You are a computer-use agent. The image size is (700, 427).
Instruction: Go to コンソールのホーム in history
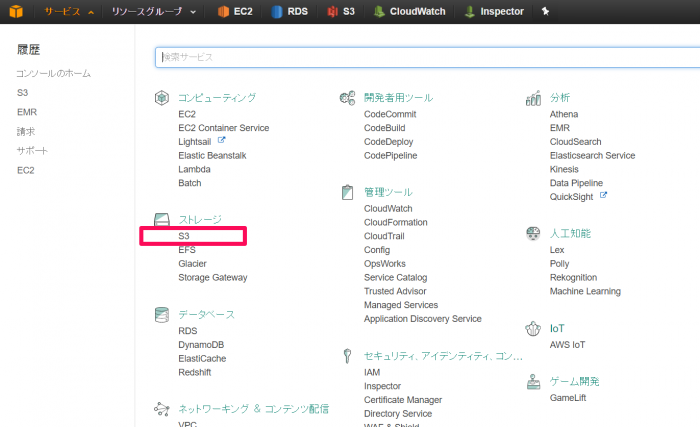pos(54,73)
